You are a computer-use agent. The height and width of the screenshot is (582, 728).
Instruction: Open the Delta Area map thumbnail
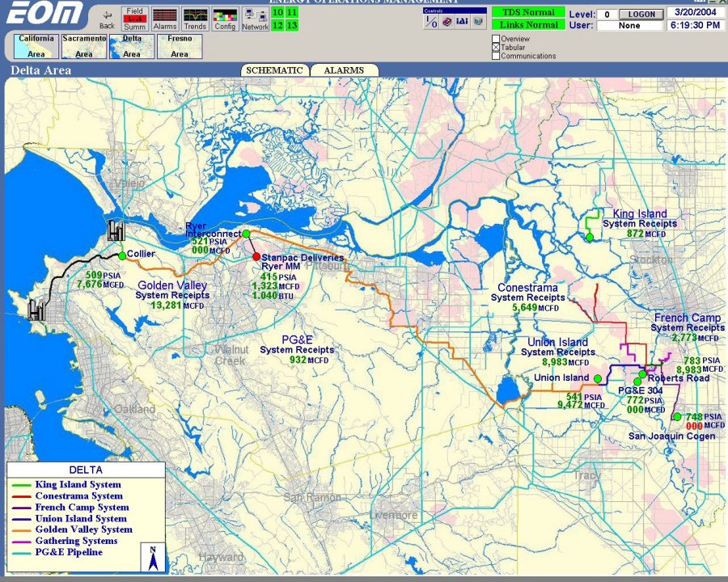click(132, 46)
